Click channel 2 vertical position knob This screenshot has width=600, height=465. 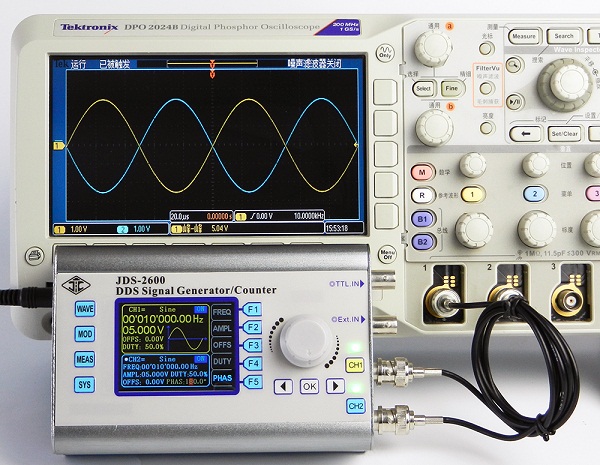click(x=535, y=165)
